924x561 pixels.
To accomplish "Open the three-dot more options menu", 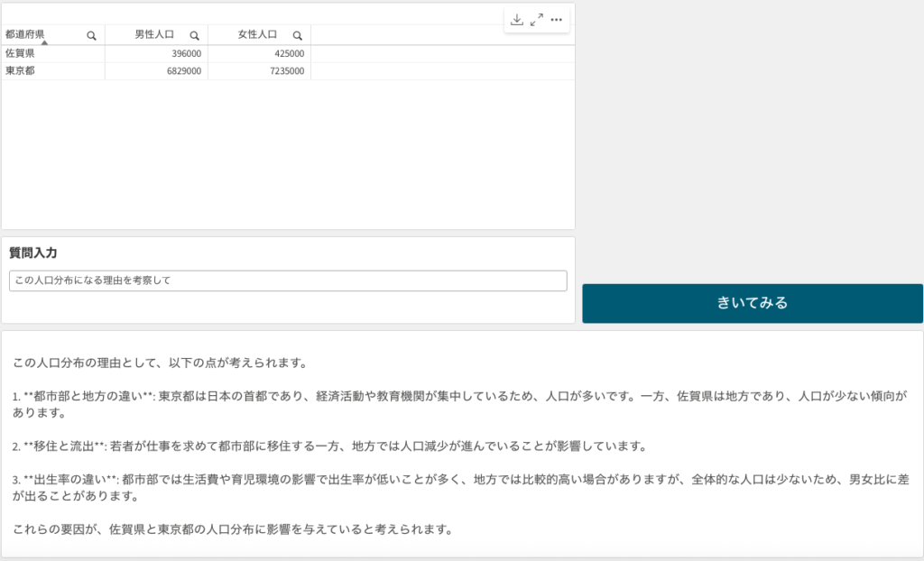I will tap(556, 20).
